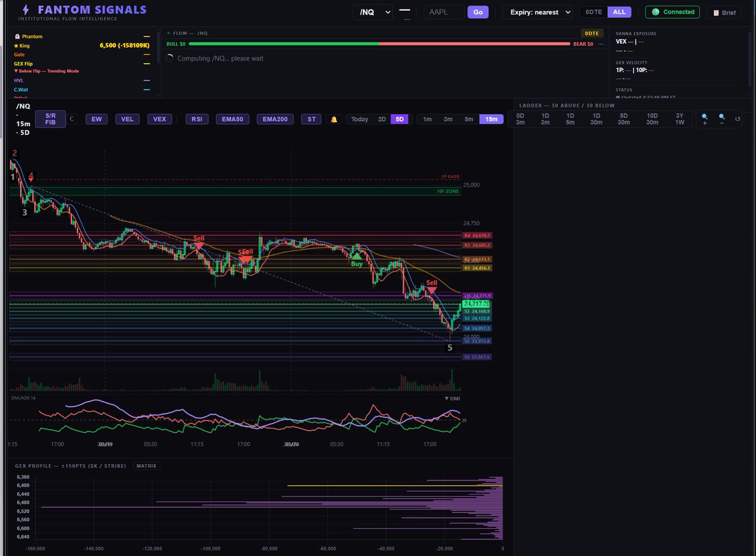Choose the 1D 5m preset
Screen dimensions: 756x556
pos(570,119)
